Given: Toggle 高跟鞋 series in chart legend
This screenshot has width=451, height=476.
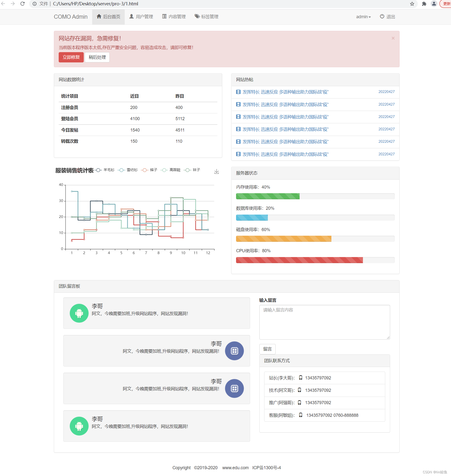Looking at the screenshot, I should coord(171,170).
